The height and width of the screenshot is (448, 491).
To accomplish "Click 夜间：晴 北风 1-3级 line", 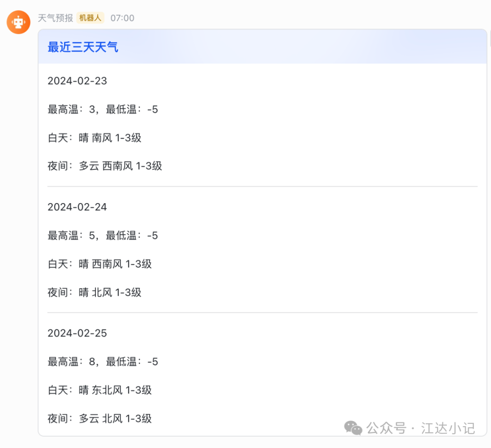I will [x=95, y=293].
